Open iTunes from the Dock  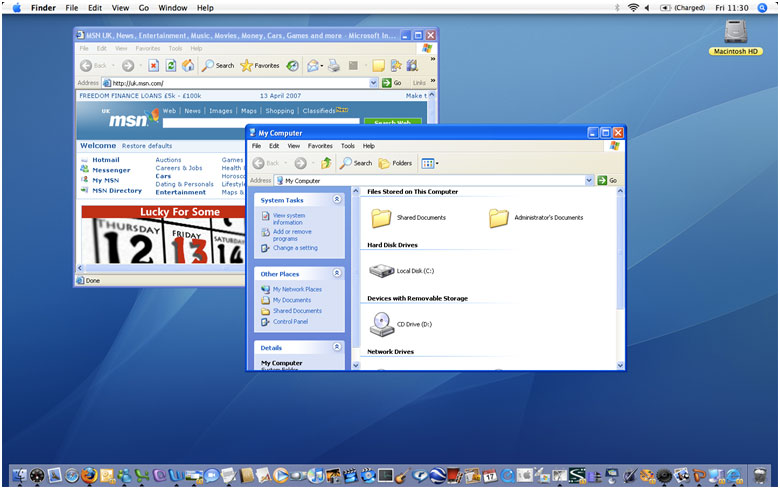315,476
